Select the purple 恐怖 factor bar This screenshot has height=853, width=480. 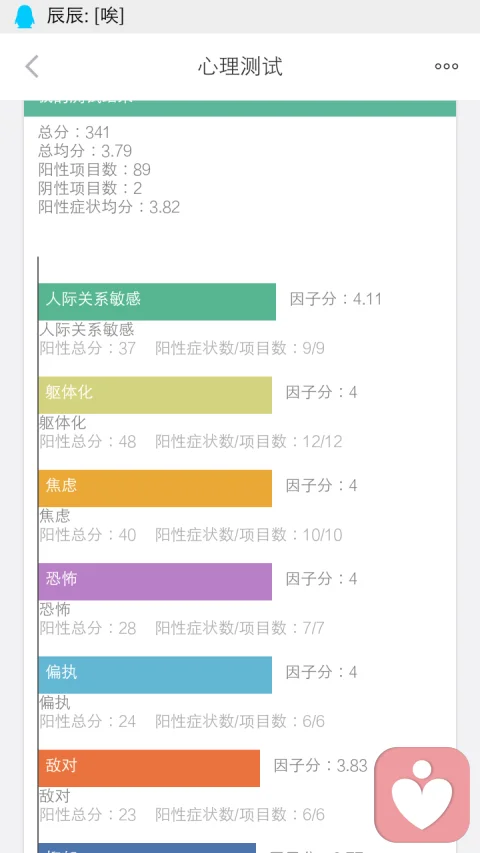click(x=155, y=582)
